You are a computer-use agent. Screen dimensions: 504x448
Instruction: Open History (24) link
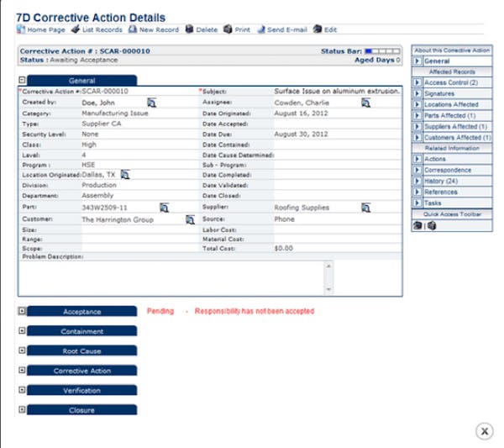441,181
